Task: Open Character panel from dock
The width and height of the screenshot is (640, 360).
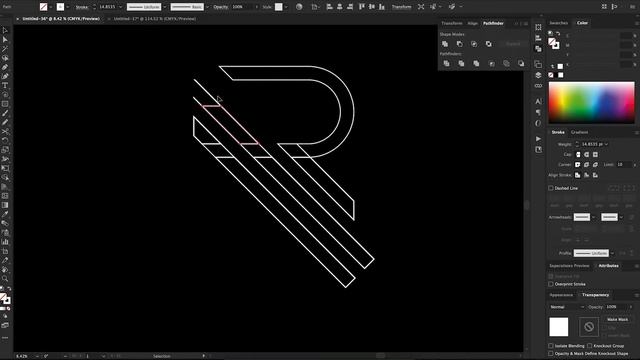Action: [x=538, y=101]
